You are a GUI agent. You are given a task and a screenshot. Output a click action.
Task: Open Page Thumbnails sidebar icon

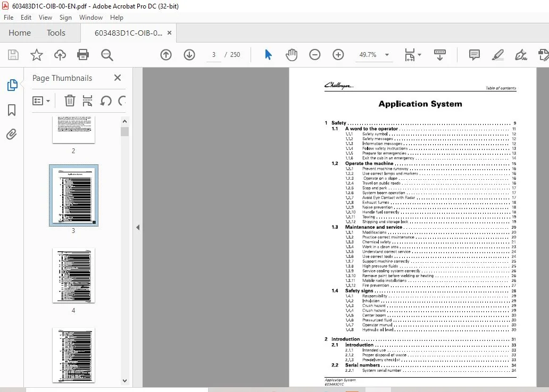[12, 85]
